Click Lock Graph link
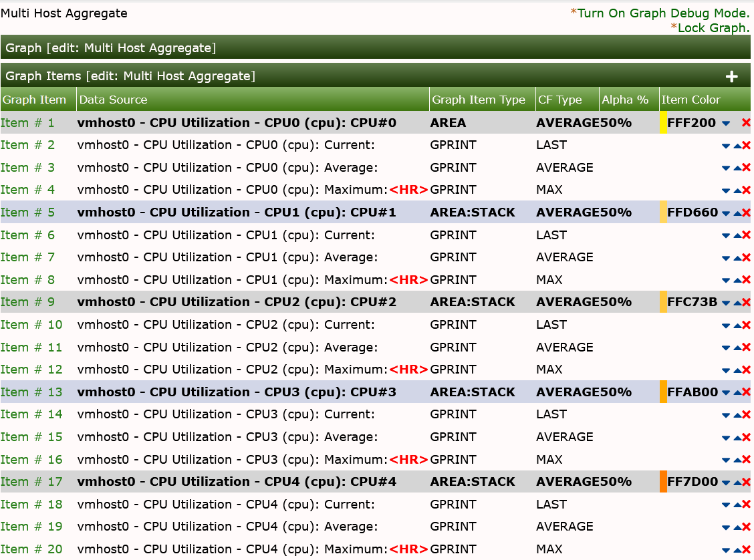754x560 pixels. click(713, 28)
